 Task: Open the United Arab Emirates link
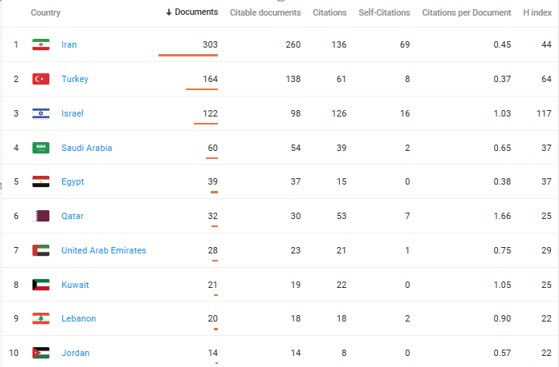point(104,250)
